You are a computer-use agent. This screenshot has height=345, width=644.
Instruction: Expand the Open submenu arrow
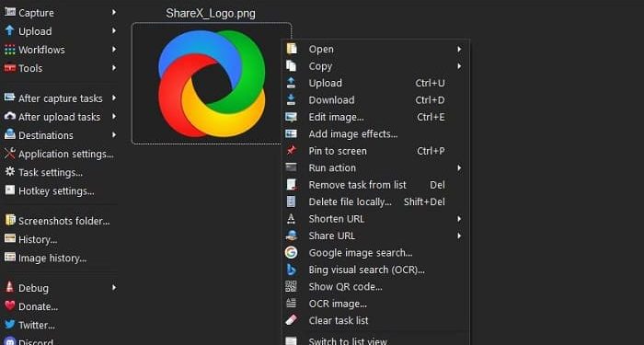point(459,50)
